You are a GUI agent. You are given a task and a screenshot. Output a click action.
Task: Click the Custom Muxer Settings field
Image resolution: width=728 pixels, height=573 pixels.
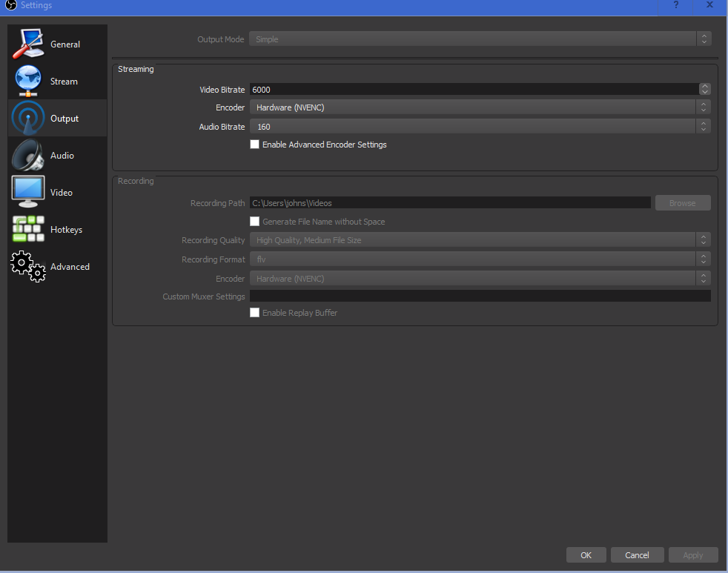pyautogui.click(x=480, y=296)
